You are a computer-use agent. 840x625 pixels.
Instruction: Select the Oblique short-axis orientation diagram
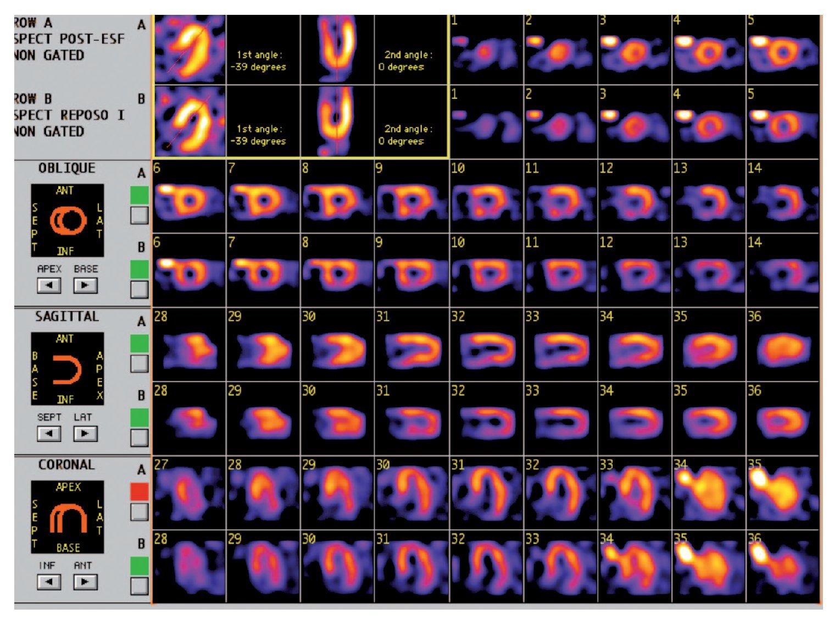pos(67,220)
